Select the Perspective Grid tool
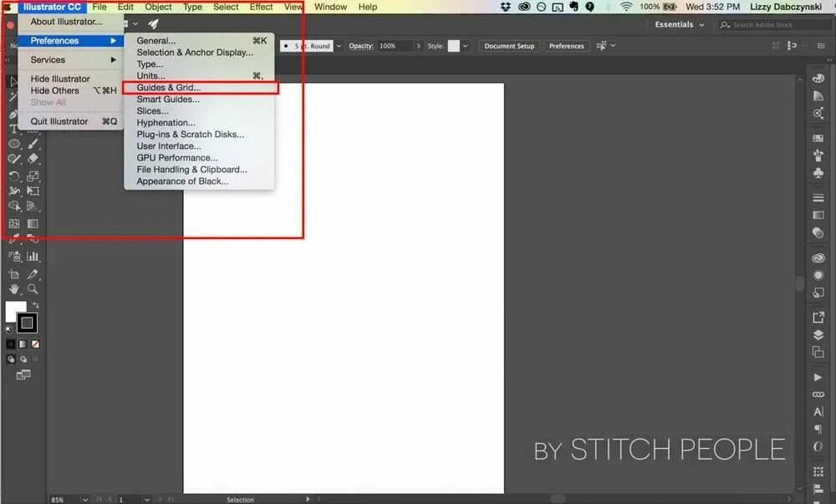Viewport: 836px width, 504px height. point(33,206)
